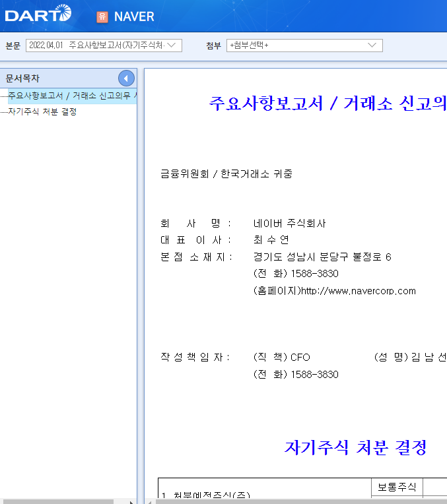
Task: Click the 주요사항보고서 / 거래소 신고의무 heading in the document
Action: pyautogui.click(x=327, y=103)
